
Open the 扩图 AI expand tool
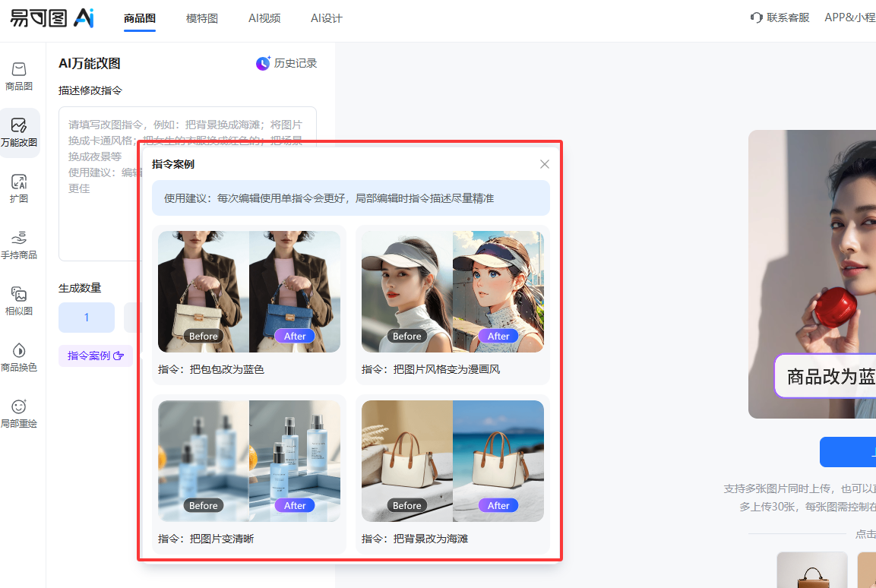(x=19, y=188)
